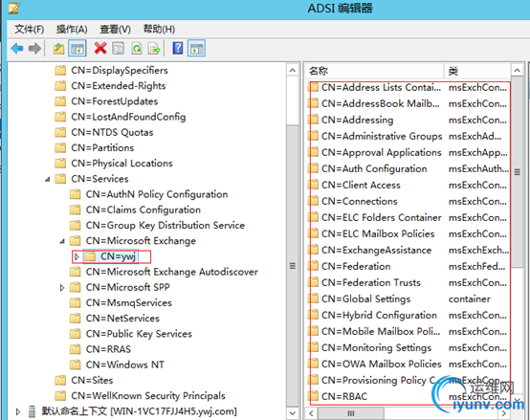Screen dimensions: 530x420
Task: Click folder icon beside CN=Microsoft SPP
Action: click(75, 287)
